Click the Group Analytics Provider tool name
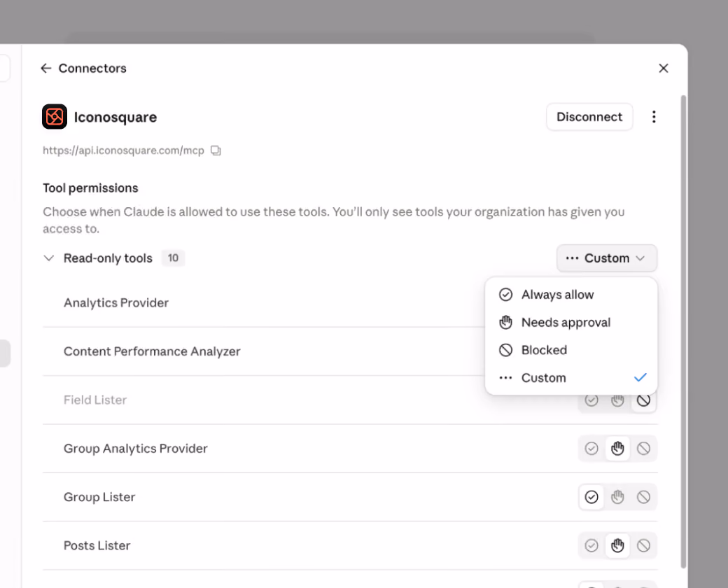The height and width of the screenshot is (588, 728). 136,449
